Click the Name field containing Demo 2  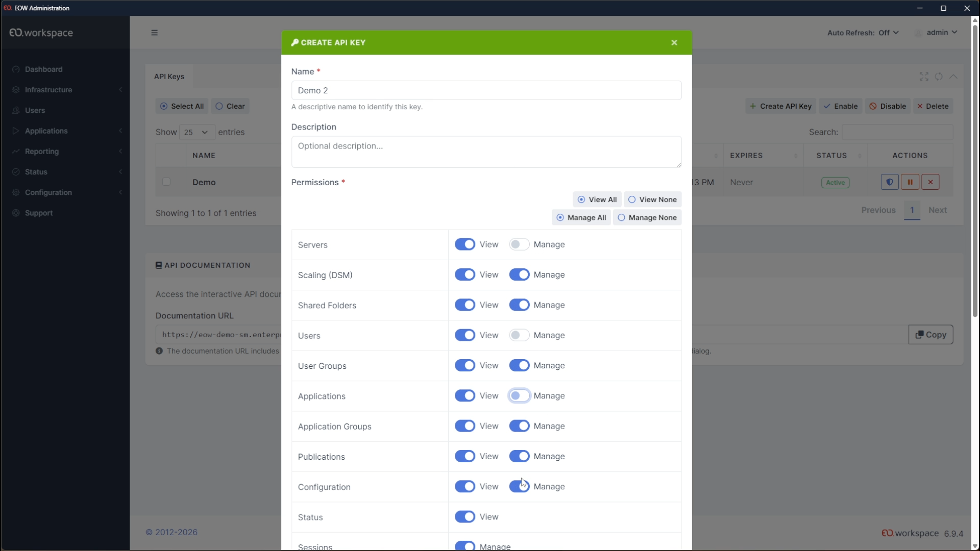pos(486,90)
